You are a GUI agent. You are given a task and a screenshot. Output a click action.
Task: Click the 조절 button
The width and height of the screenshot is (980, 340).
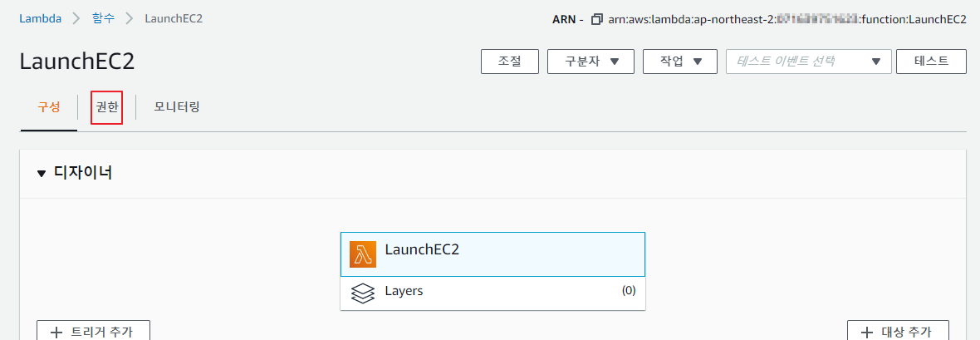coord(509,62)
